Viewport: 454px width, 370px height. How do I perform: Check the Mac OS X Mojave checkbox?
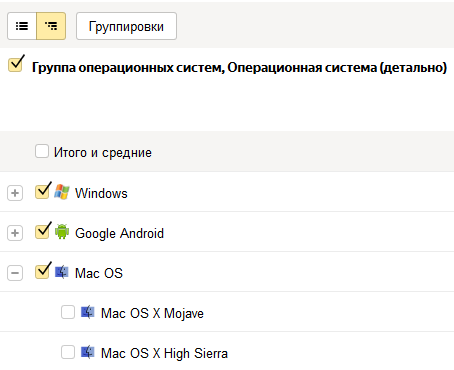click(x=68, y=312)
